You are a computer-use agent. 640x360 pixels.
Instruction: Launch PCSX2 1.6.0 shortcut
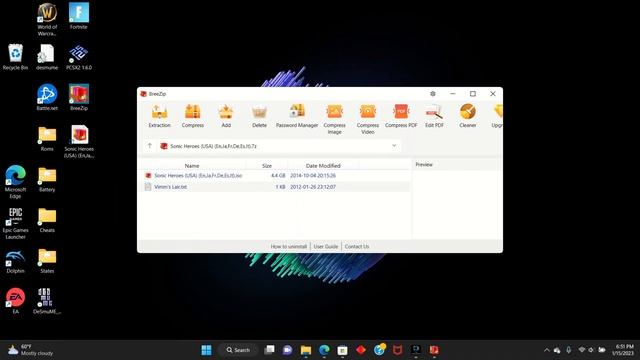[x=79, y=57]
